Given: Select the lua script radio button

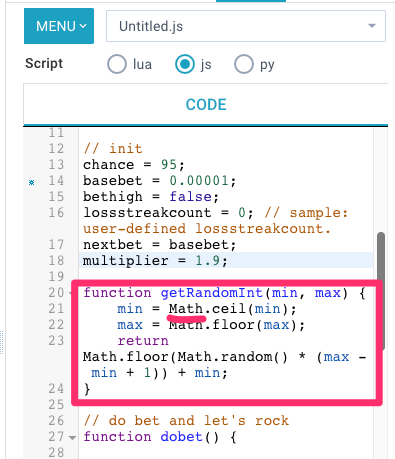Looking at the screenshot, I should coord(117,64).
